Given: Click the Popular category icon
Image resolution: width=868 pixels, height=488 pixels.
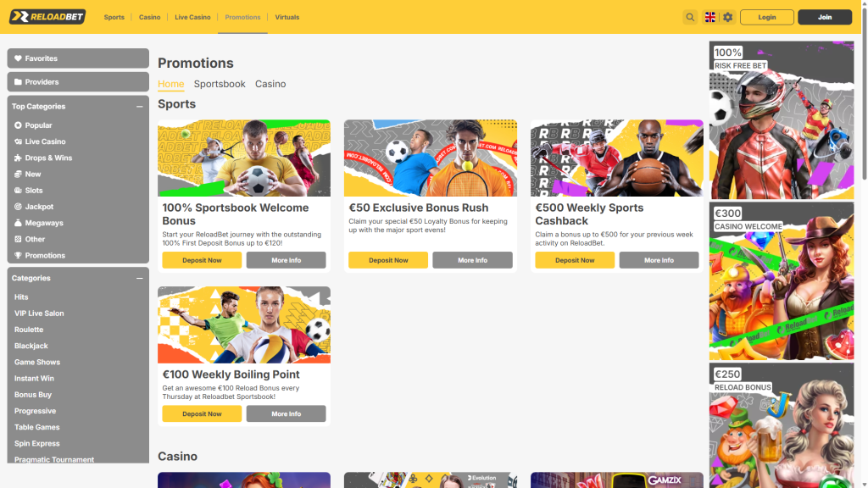Looking at the screenshot, I should pos(18,125).
